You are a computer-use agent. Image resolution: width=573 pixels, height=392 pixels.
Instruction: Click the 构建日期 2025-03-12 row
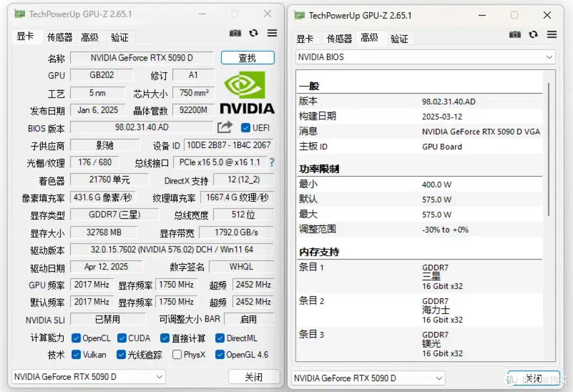pyautogui.click(x=420, y=117)
